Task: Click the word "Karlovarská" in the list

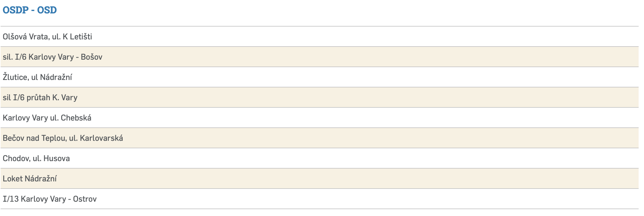Action: pos(101,138)
